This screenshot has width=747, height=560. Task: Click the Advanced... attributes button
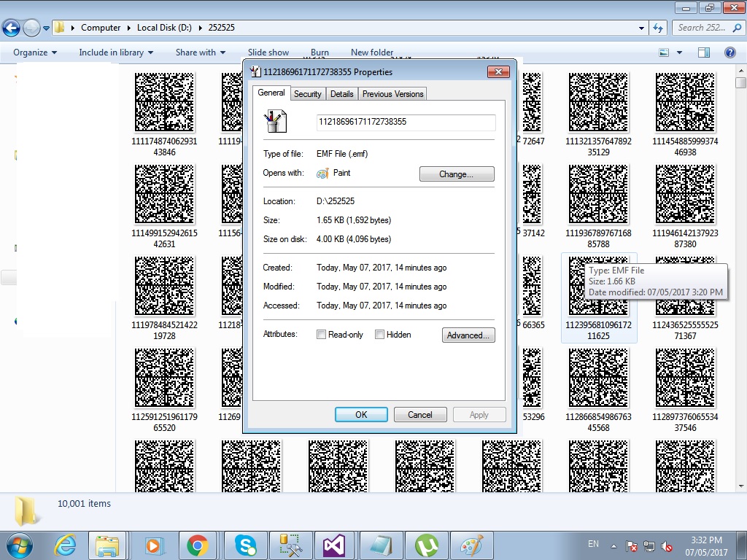tap(468, 335)
